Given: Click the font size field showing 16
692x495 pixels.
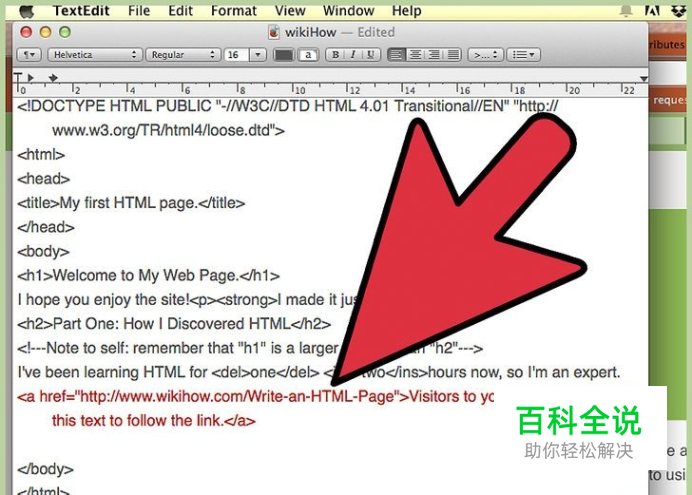Looking at the screenshot, I should 237,55.
